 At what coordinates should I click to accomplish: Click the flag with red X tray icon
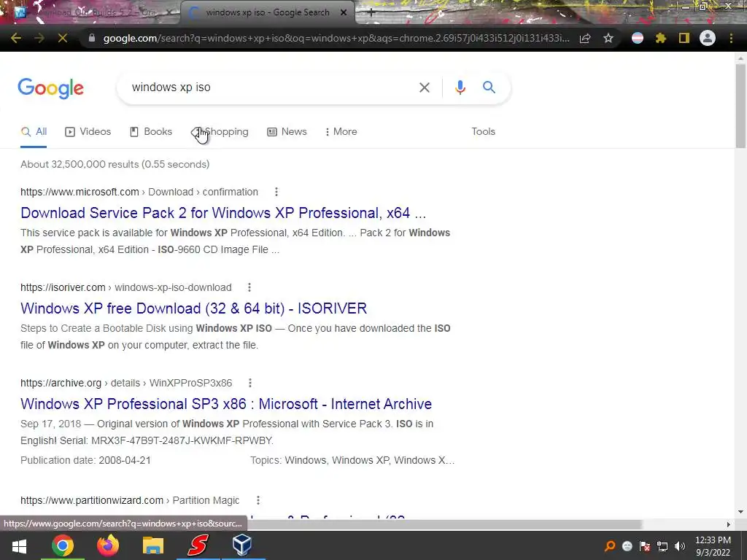coord(645,546)
